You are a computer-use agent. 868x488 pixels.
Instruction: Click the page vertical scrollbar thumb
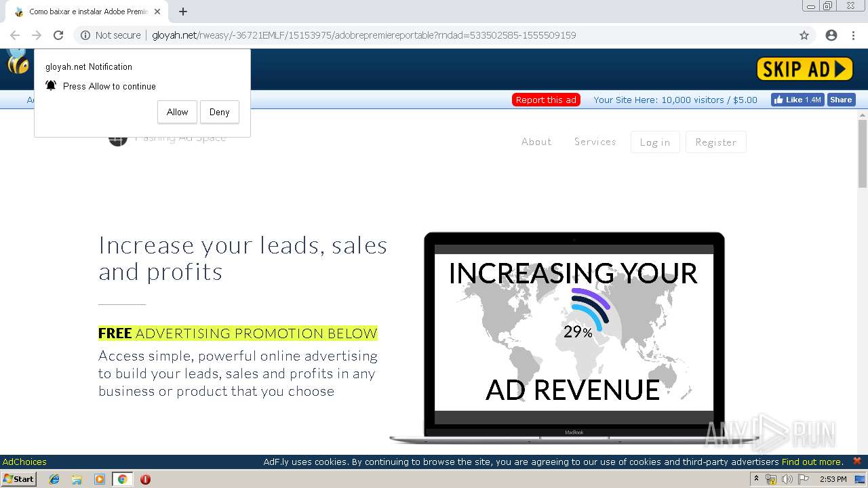pyautogui.click(x=863, y=153)
